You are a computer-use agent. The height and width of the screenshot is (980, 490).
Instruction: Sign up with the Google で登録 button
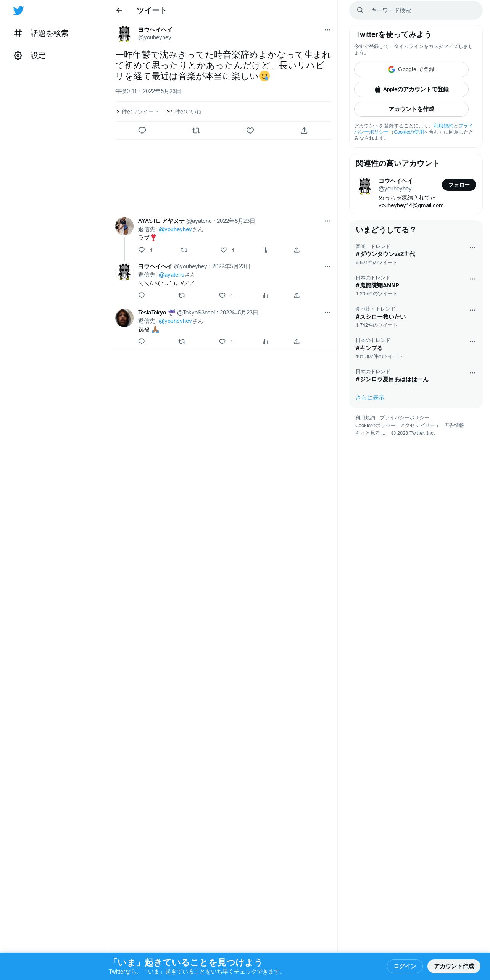tap(411, 69)
